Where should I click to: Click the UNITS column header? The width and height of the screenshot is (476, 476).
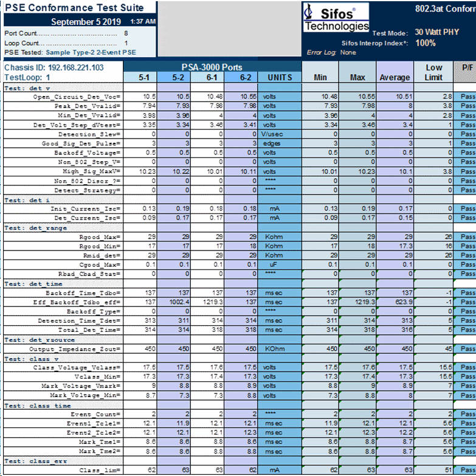[279, 77]
